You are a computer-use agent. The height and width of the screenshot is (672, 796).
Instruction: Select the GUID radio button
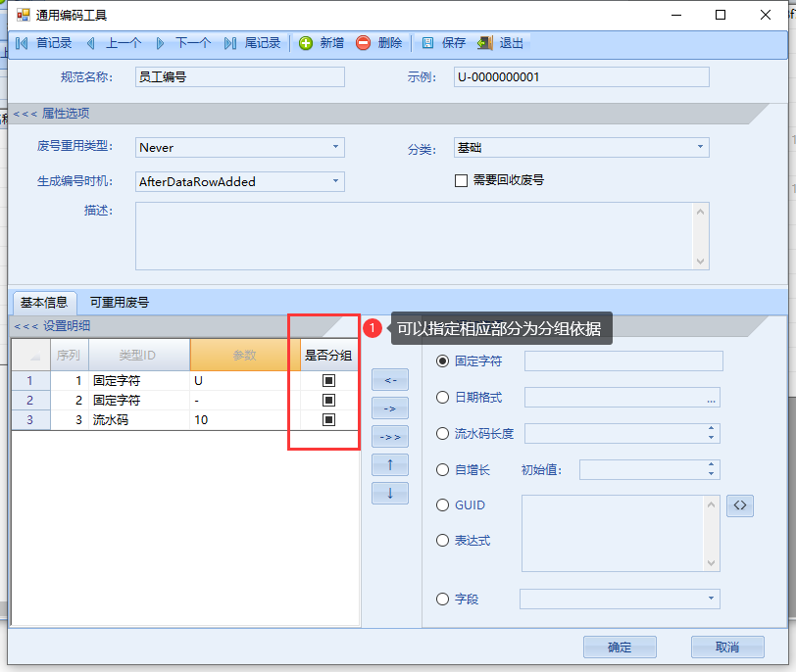[443, 505]
